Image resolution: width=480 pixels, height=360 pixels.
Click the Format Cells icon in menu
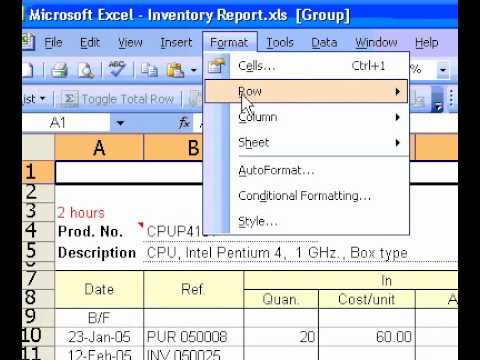point(216,66)
